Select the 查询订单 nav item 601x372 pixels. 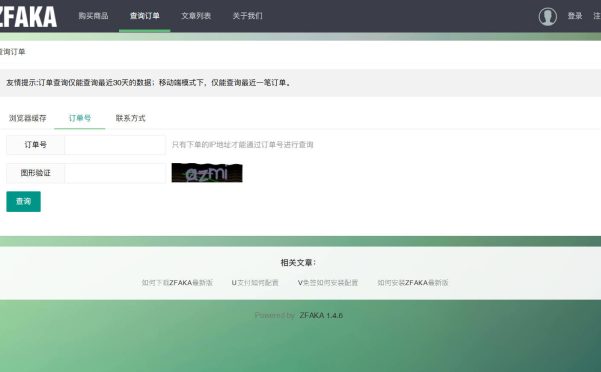click(x=145, y=16)
